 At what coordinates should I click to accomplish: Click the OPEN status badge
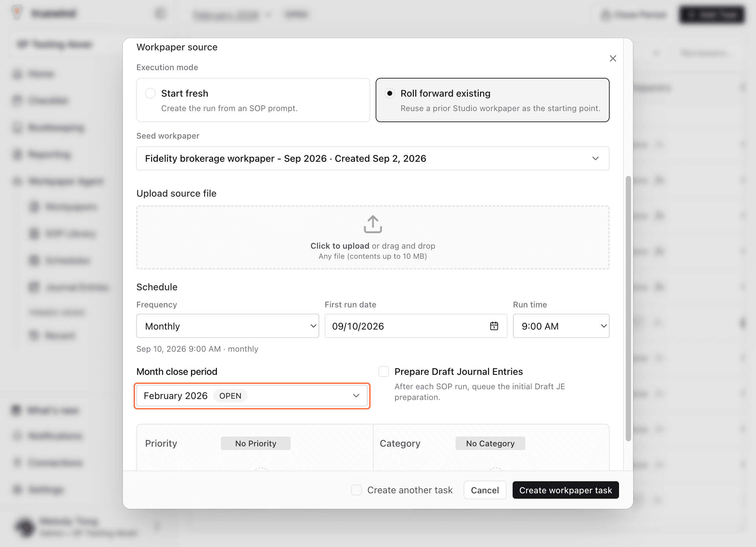(x=230, y=396)
